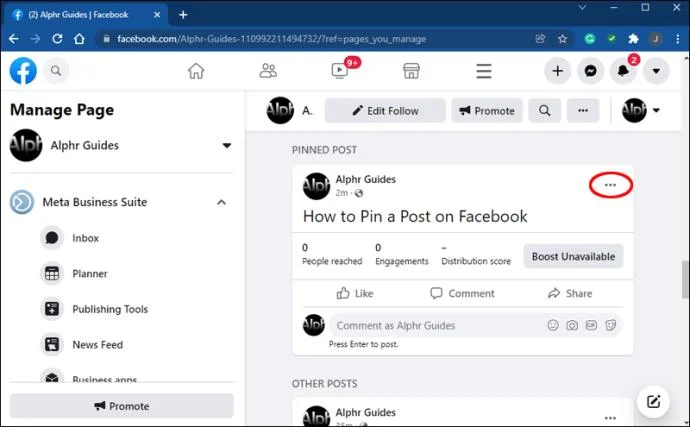Image resolution: width=690 pixels, height=427 pixels.
Task: Open options on the second Alphr Guides post
Action: tap(610, 418)
